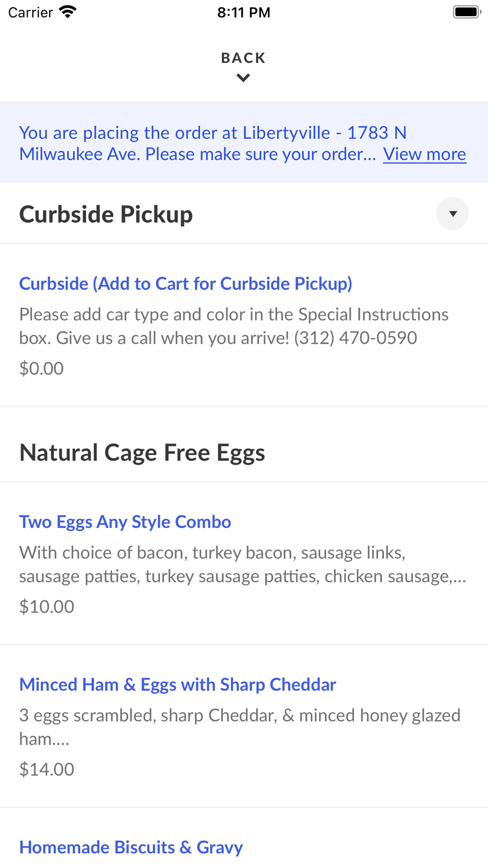Tap the $0.00 curbside price

click(41, 368)
